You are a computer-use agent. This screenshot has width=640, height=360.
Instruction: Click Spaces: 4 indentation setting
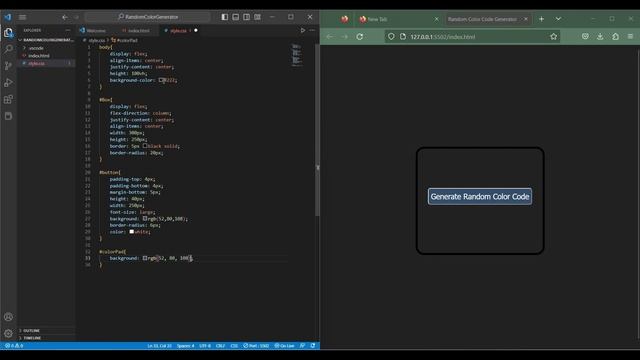coord(185,346)
